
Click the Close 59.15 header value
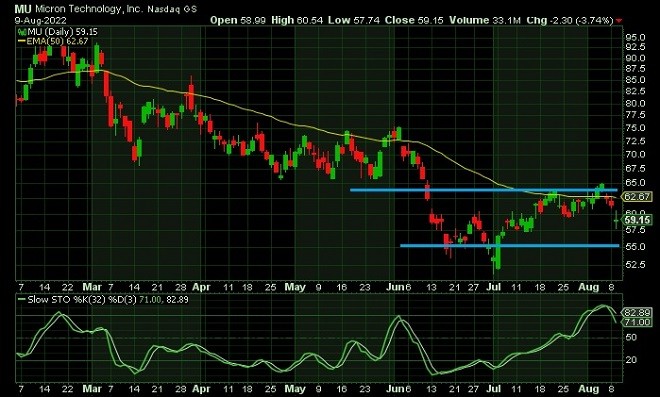tap(414, 20)
